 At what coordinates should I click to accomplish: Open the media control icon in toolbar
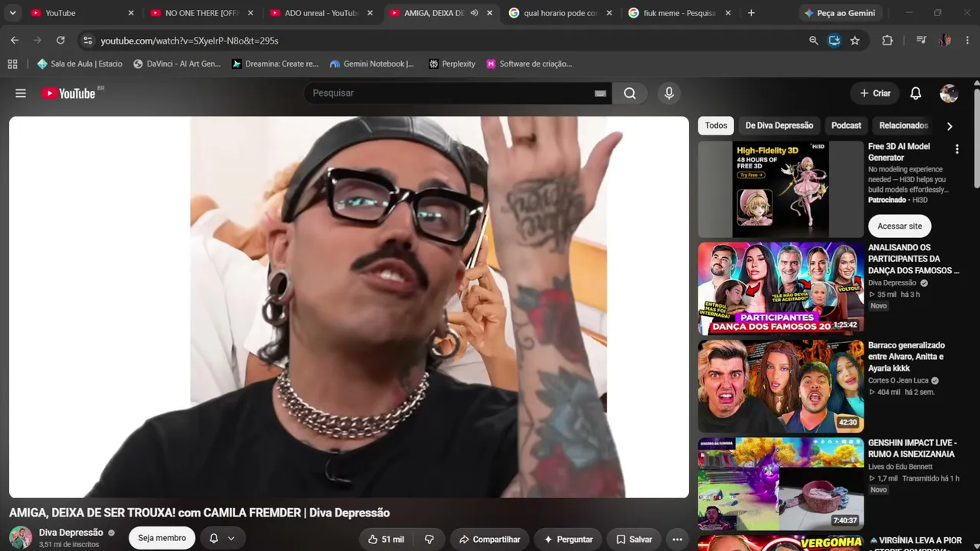(x=921, y=41)
